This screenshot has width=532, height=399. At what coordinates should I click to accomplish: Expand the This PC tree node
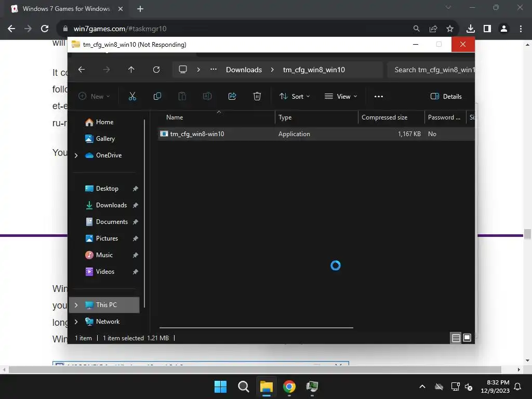[x=76, y=305]
